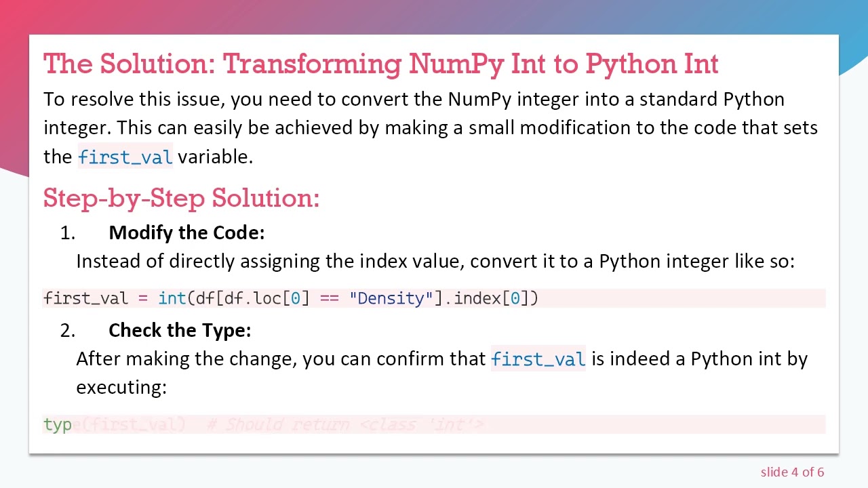
Task: Select the 'Modify the Code:' step heading
Action: (x=186, y=232)
